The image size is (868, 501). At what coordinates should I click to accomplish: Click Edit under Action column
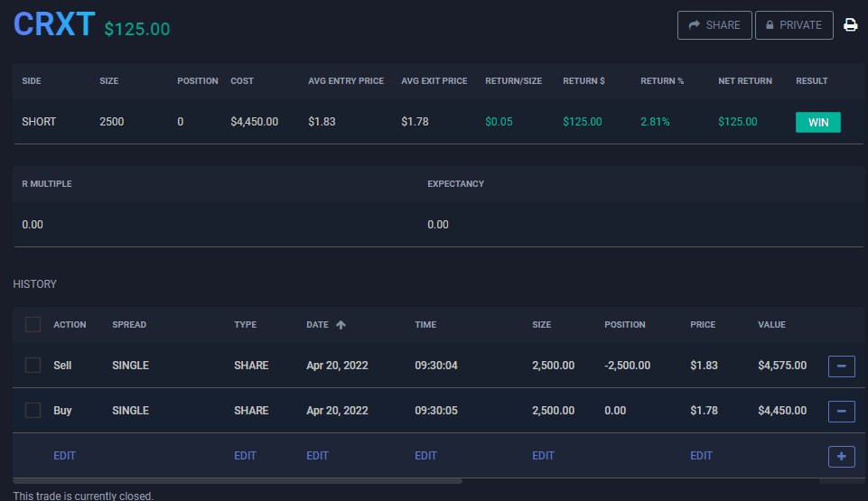(x=64, y=456)
